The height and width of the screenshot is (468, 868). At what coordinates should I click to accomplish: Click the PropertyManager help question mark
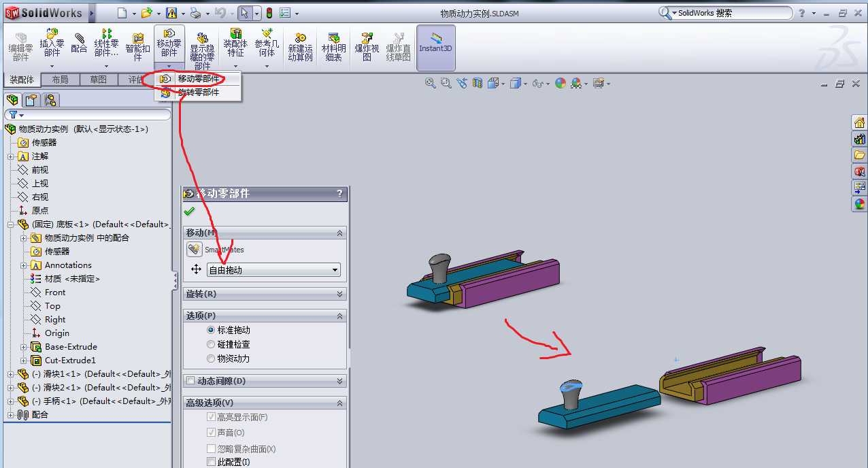[x=340, y=194]
